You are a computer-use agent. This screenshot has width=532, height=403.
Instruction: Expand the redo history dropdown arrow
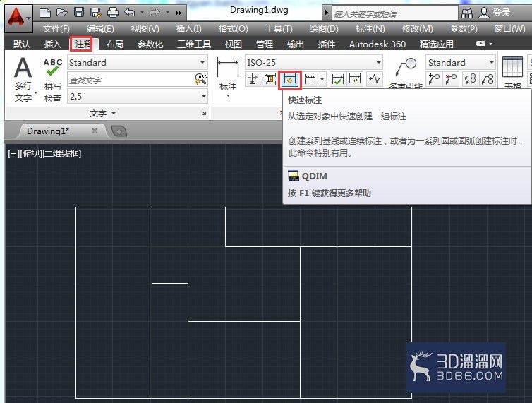pos(168,13)
